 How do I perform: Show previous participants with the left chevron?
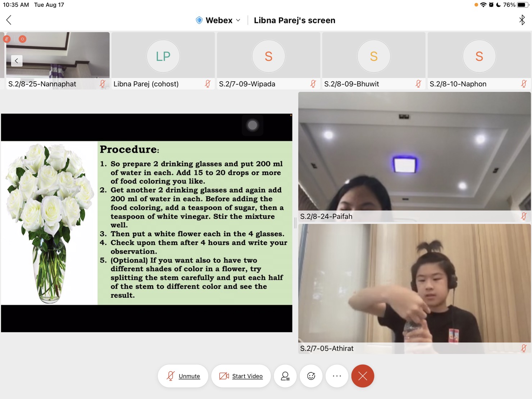17,60
